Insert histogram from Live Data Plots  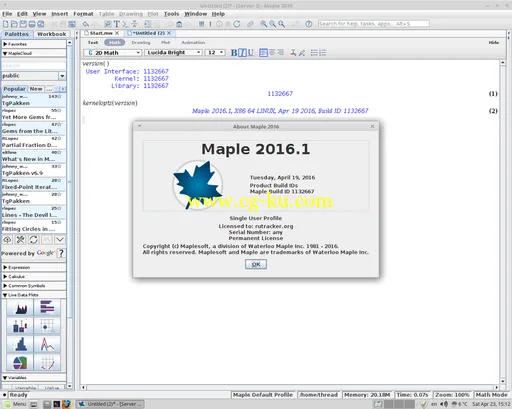(21, 344)
